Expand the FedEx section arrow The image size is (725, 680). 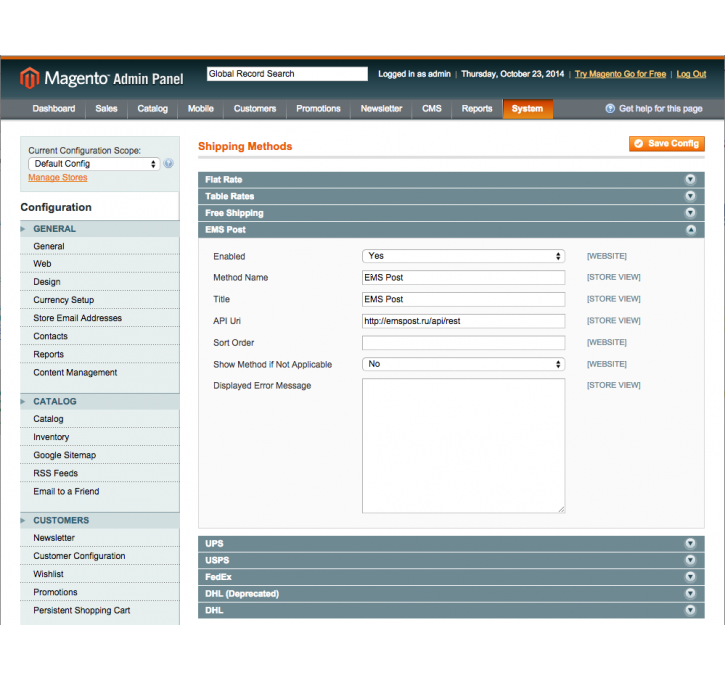[690, 577]
